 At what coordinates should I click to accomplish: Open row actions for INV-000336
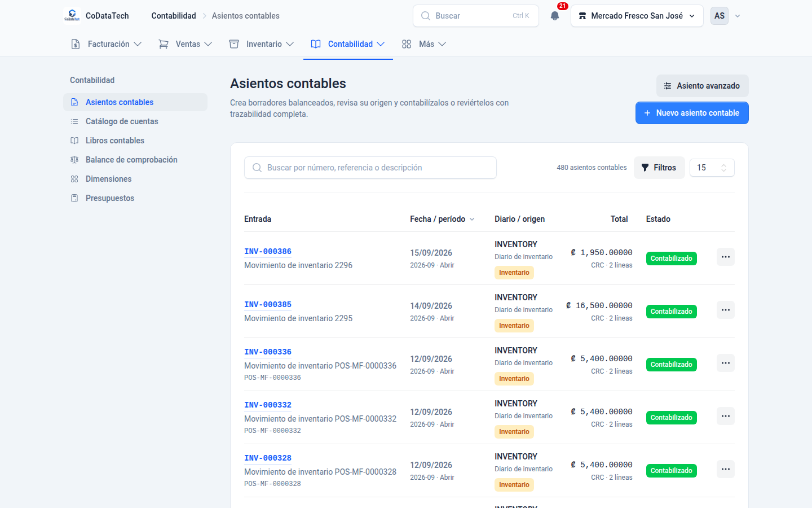[726, 363]
